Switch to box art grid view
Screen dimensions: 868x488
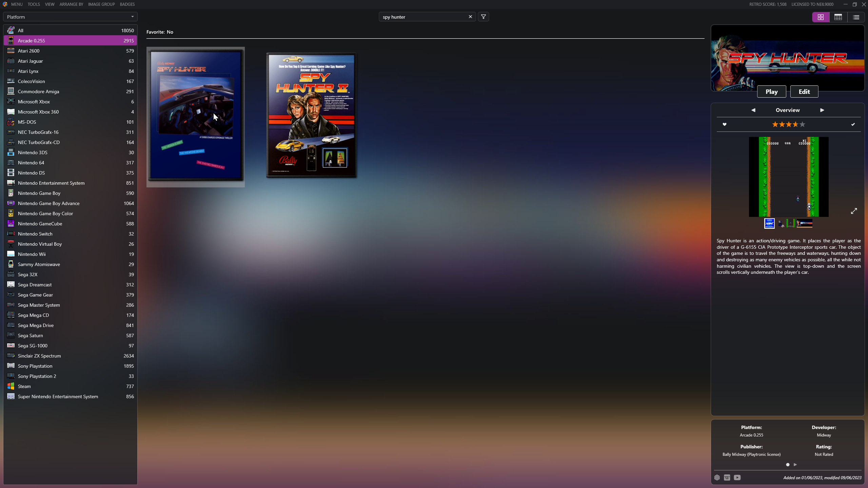[x=821, y=17]
